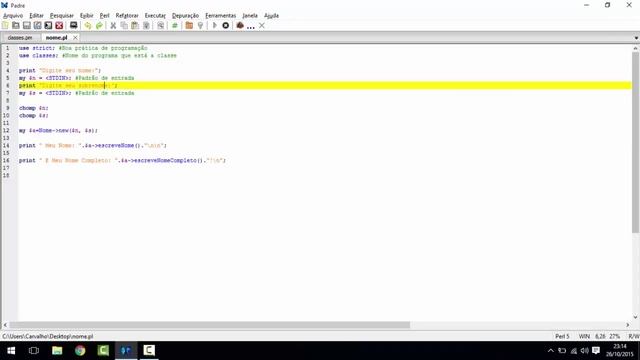
Task: Open the Pesquisar menu
Action: coord(62,16)
